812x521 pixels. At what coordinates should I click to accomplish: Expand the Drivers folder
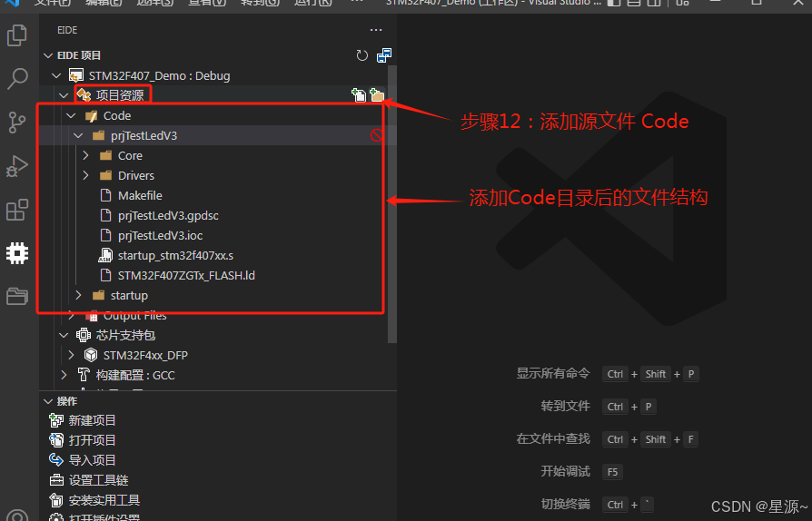(x=86, y=176)
